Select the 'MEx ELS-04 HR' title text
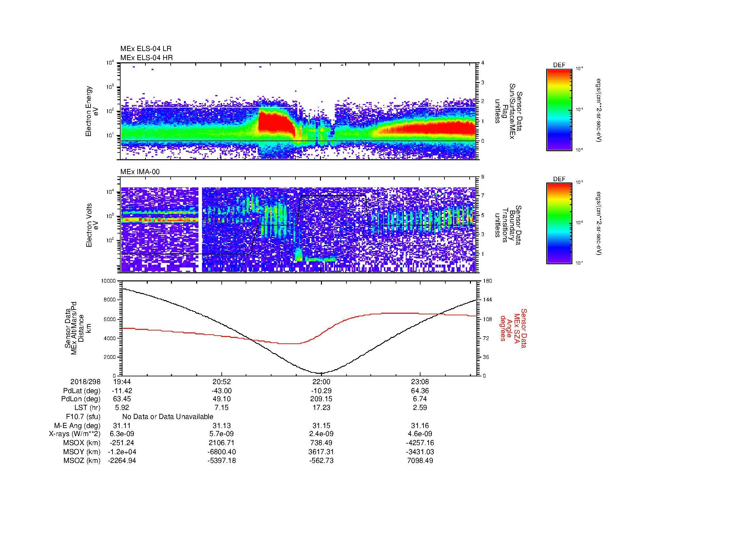This screenshot has height=534, width=756. [146, 58]
